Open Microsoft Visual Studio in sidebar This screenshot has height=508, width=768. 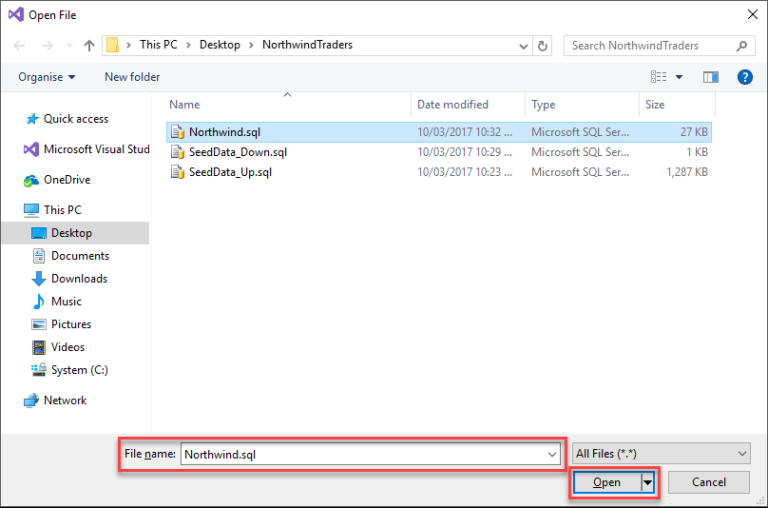[95, 149]
